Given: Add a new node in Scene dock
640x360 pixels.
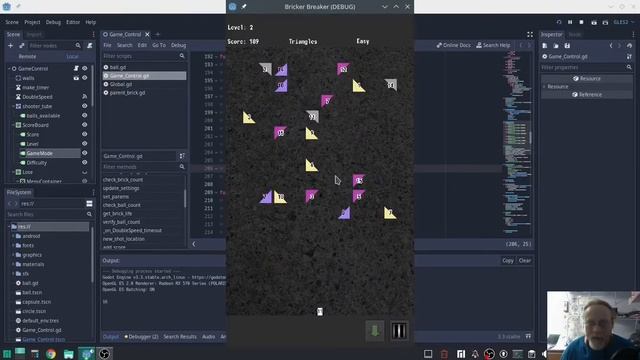Looking at the screenshot, I should point(11,46).
